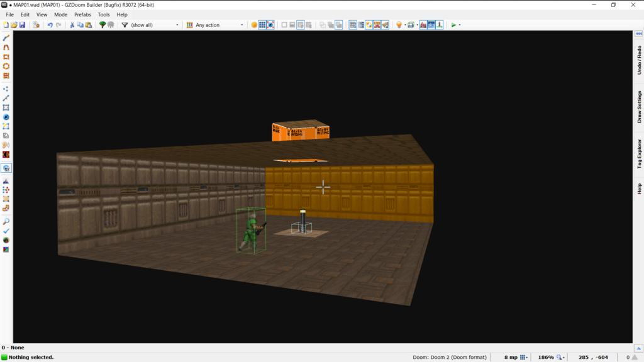Open the zoom level dropdown next to 186%
The width and height of the screenshot is (644, 362).
click(560, 357)
